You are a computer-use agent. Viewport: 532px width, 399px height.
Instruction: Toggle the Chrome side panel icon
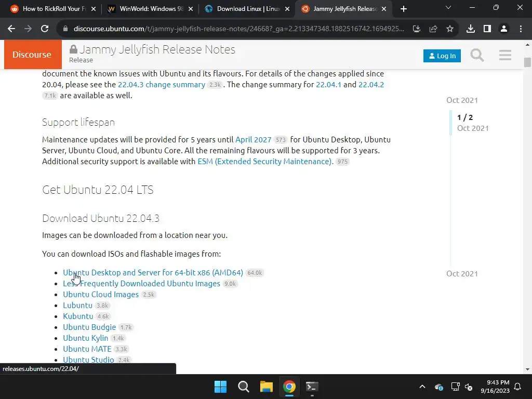pos(487,29)
